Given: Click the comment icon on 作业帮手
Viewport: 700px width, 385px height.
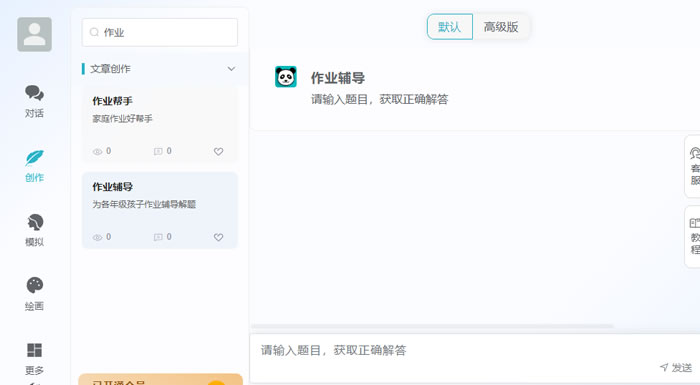Looking at the screenshot, I should pos(158,151).
